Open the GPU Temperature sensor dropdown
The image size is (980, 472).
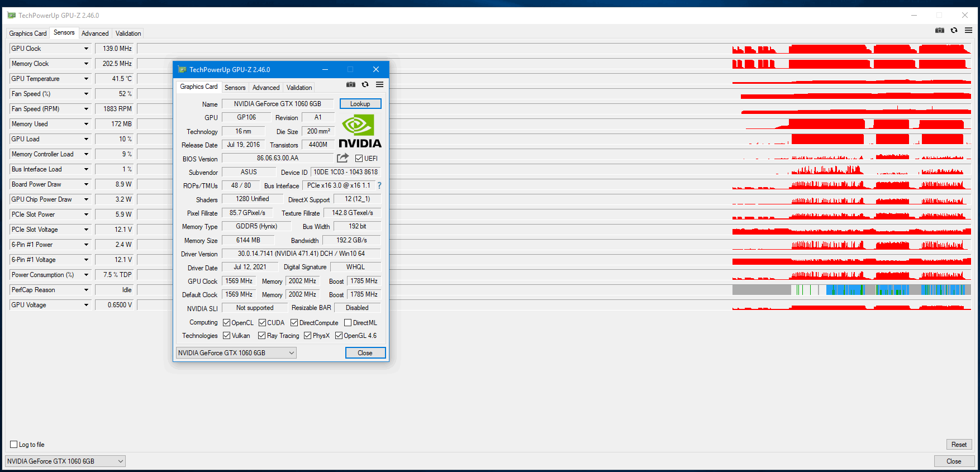86,79
